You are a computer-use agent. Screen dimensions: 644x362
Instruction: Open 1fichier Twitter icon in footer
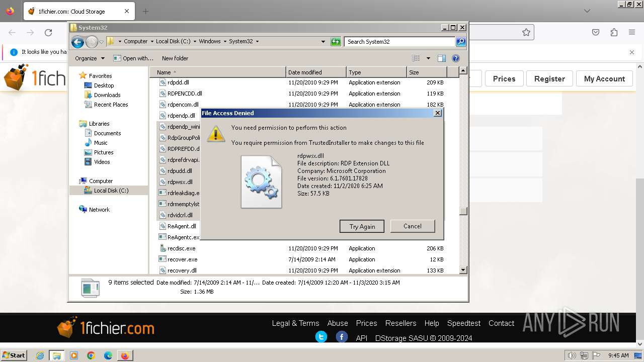click(321, 337)
